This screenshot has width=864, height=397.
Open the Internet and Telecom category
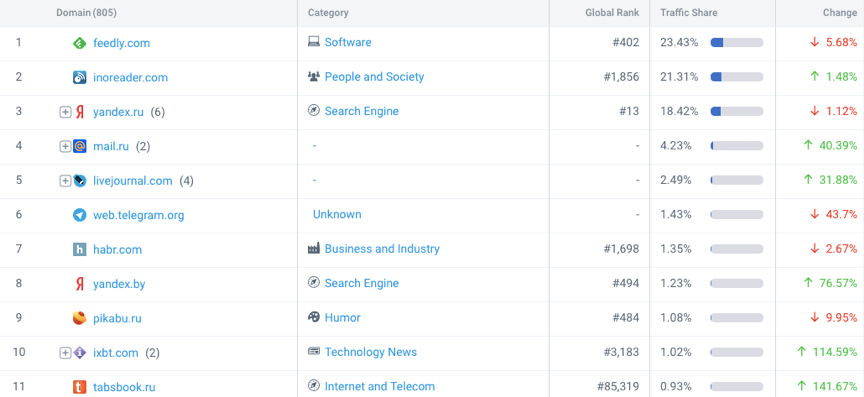[x=380, y=387]
